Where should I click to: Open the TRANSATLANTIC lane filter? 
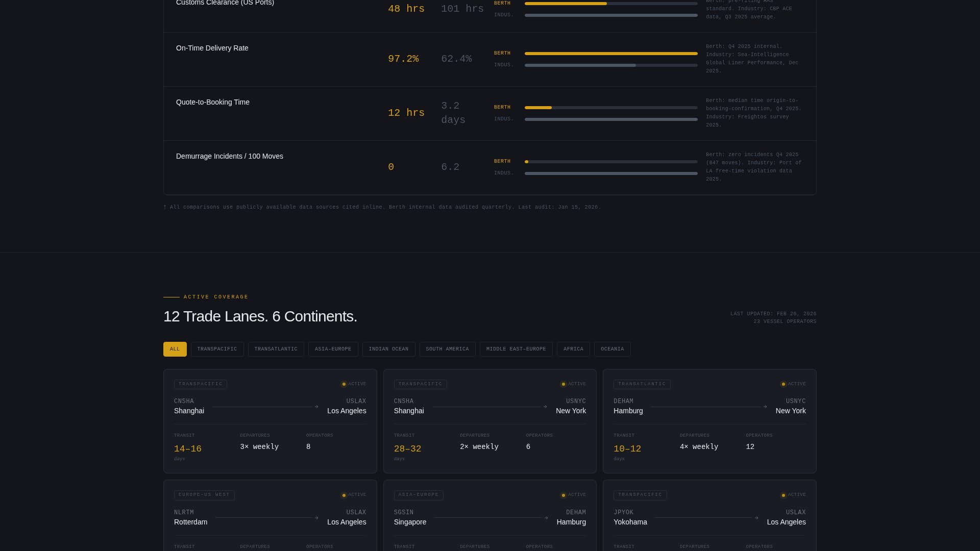coord(276,349)
